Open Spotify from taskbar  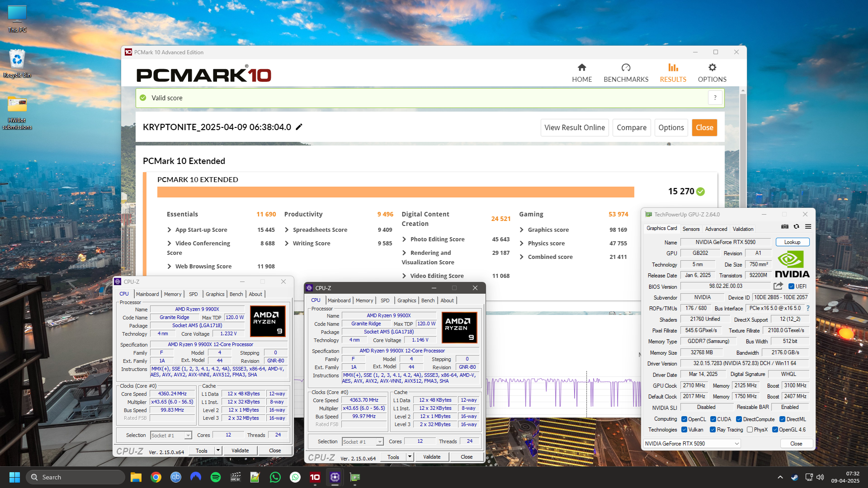point(216,477)
